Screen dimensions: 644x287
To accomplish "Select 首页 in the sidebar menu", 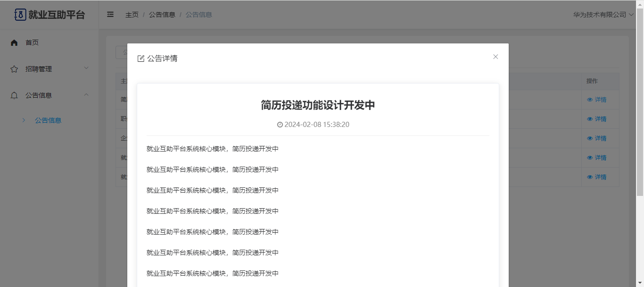I will tap(32, 42).
